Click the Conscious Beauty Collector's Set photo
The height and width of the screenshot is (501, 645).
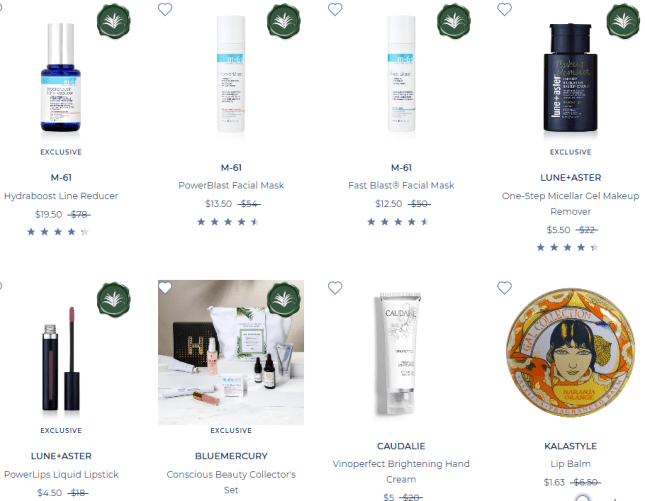point(231,353)
